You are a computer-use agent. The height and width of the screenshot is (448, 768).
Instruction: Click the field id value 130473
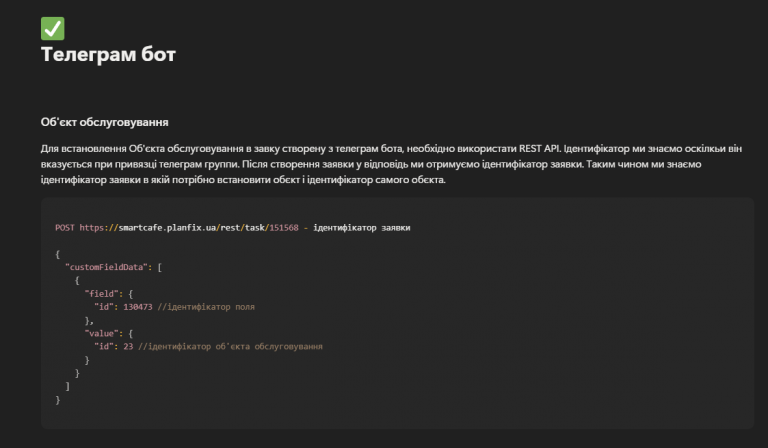tap(138, 307)
